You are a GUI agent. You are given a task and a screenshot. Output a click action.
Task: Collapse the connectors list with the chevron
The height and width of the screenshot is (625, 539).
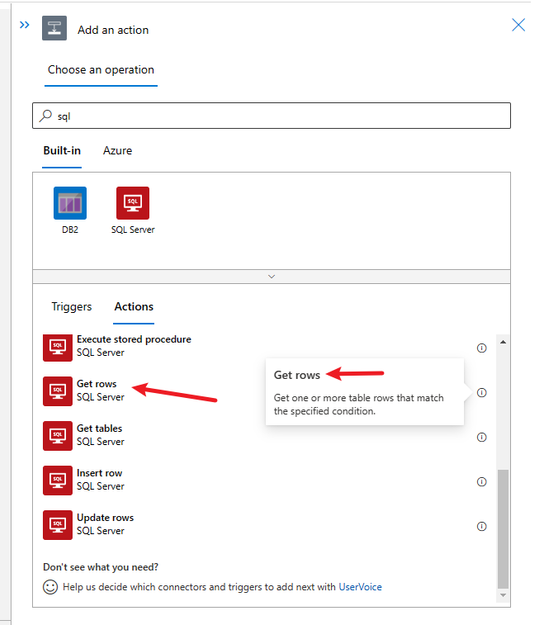coord(271,276)
